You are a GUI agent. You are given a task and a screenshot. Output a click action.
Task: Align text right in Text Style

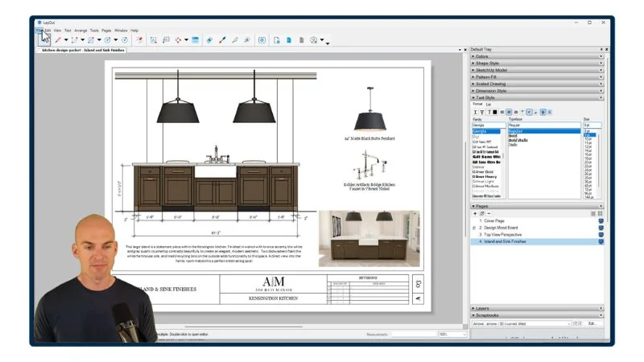516,112
